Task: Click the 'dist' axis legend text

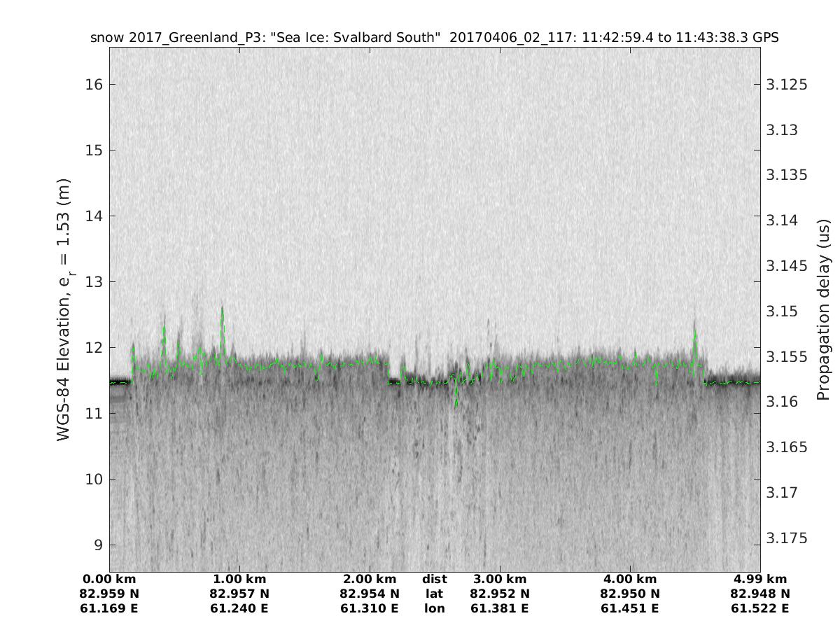Action: pos(434,579)
